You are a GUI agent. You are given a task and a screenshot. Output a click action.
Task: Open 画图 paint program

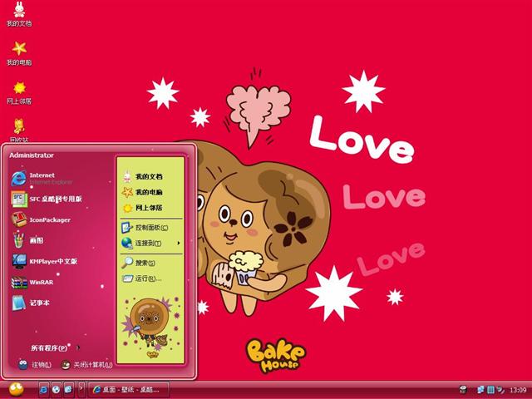27,240
